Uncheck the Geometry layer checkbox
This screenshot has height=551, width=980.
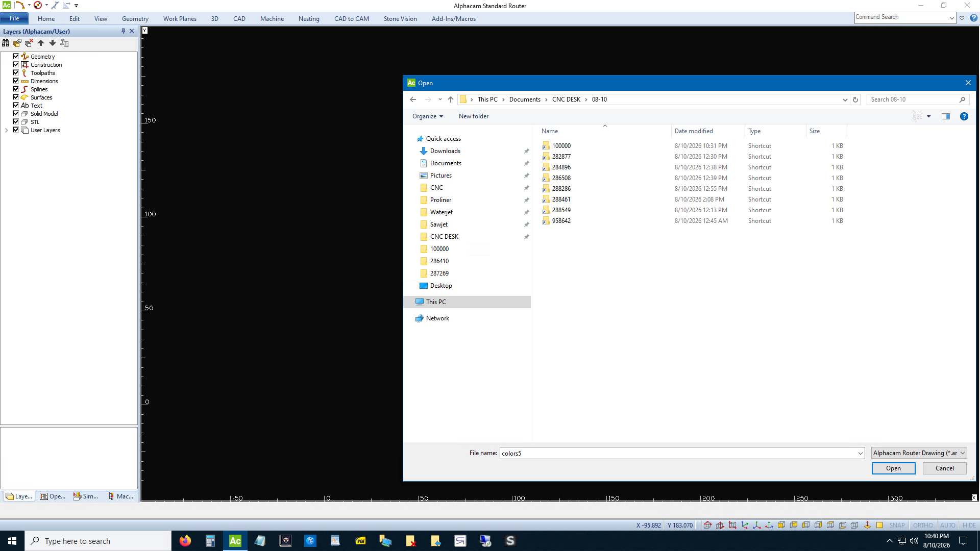click(x=16, y=57)
